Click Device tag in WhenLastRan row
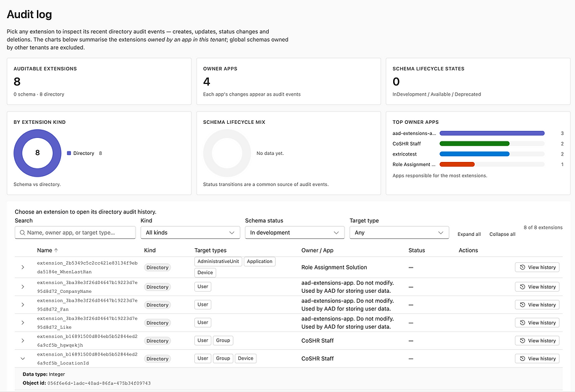The height and width of the screenshot is (392, 575). [205, 272]
